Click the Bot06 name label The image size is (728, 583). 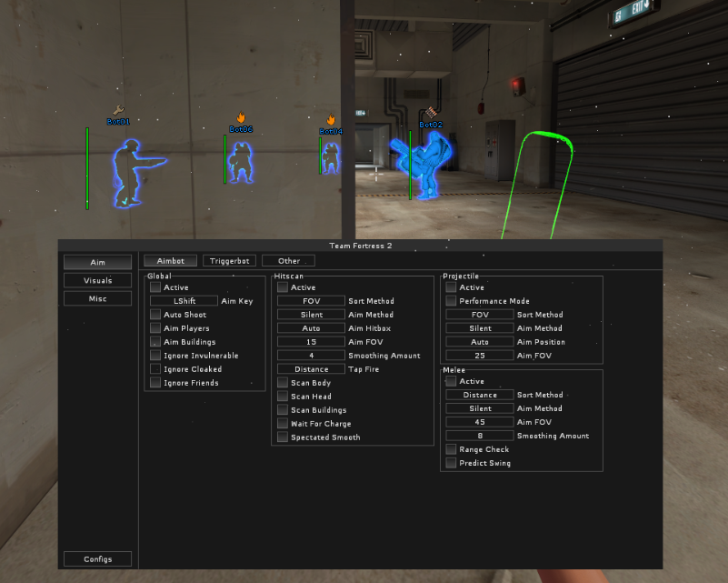pos(241,129)
